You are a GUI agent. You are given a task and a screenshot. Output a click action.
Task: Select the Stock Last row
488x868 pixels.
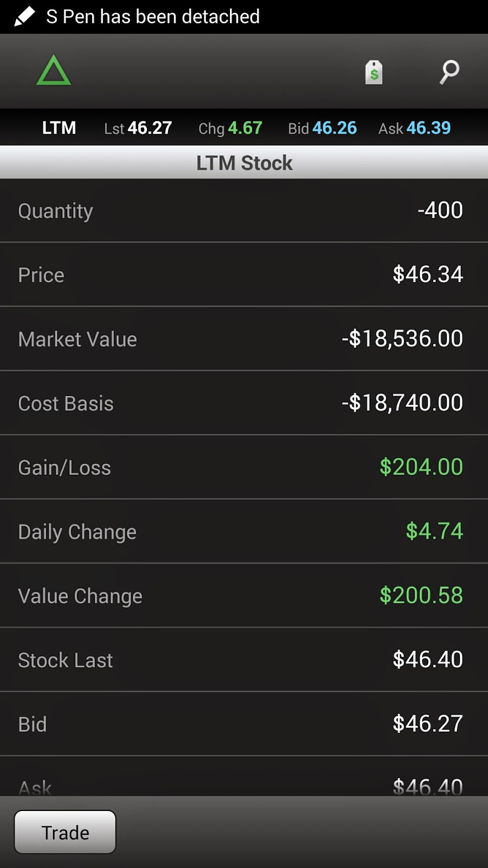pos(244,660)
